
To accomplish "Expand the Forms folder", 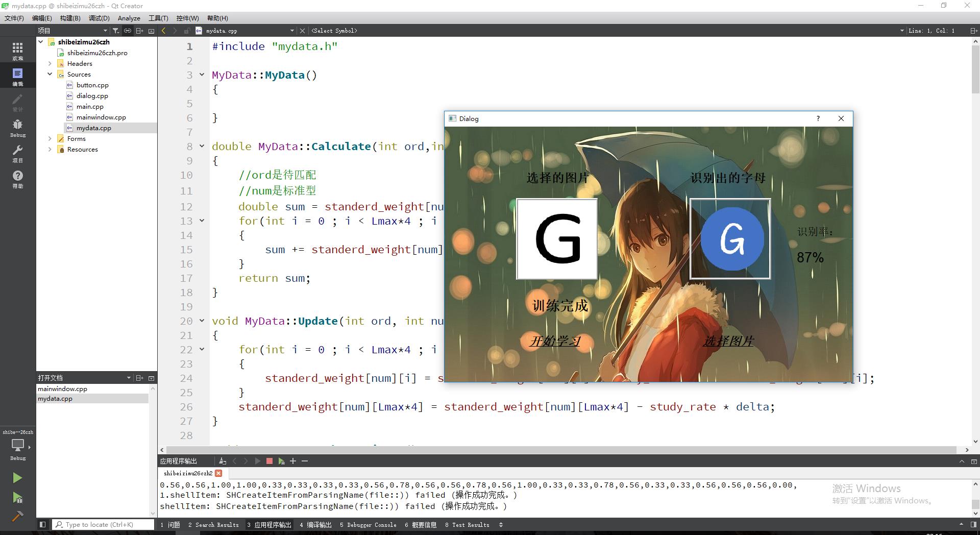I will point(50,138).
